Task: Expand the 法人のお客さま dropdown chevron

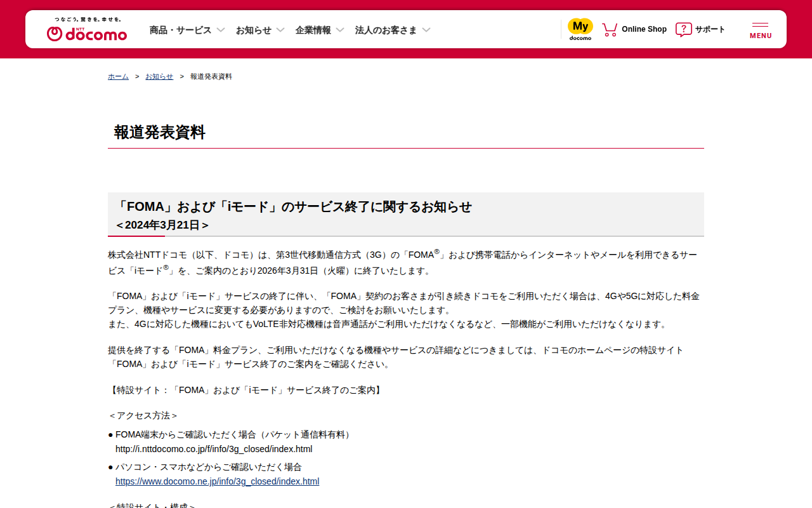Action: (x=426, y=30)
